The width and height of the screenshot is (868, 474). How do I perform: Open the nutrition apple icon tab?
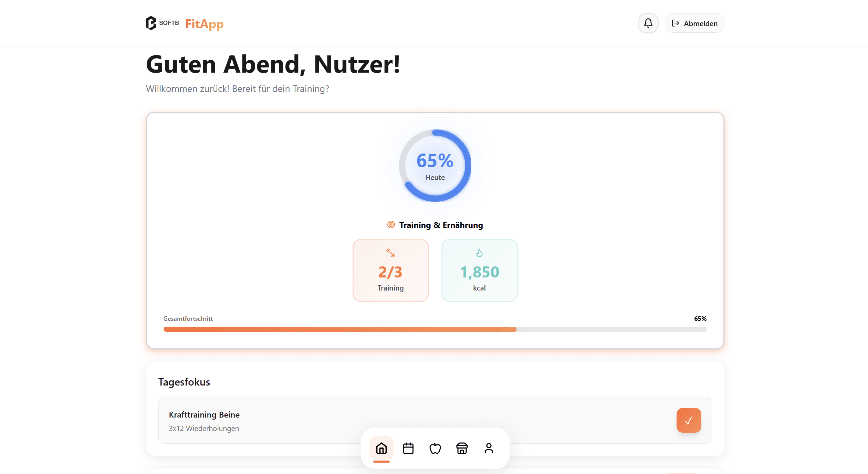click(435, 448)
